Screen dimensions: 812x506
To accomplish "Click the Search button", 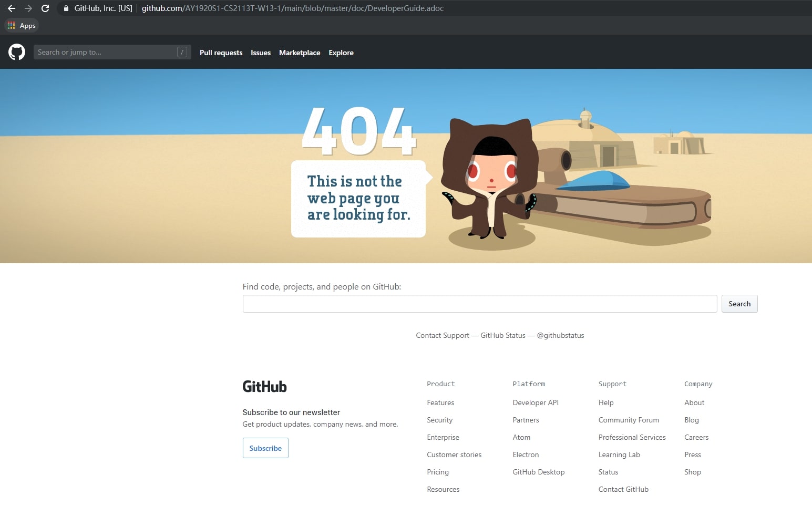I will [x=739, y=304].
